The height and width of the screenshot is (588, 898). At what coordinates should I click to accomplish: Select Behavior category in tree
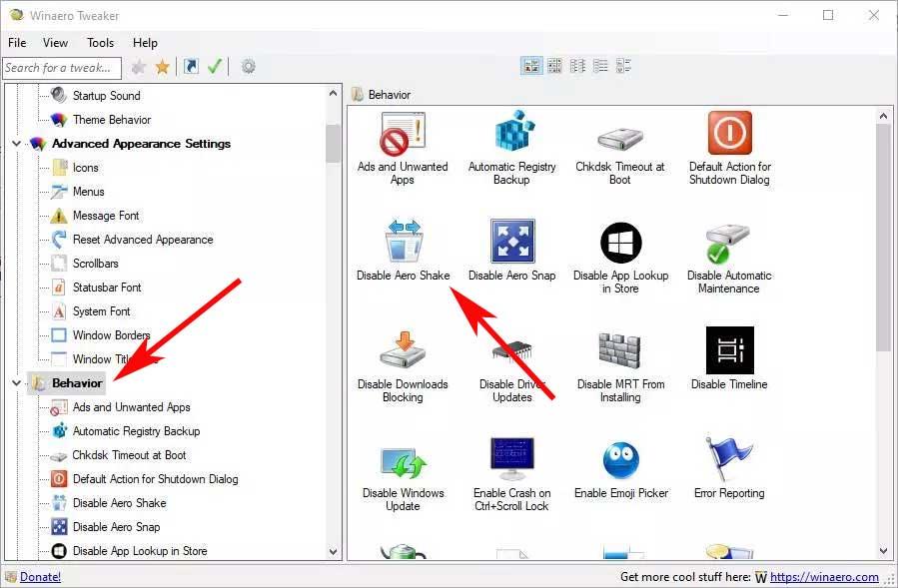point(77,383)
